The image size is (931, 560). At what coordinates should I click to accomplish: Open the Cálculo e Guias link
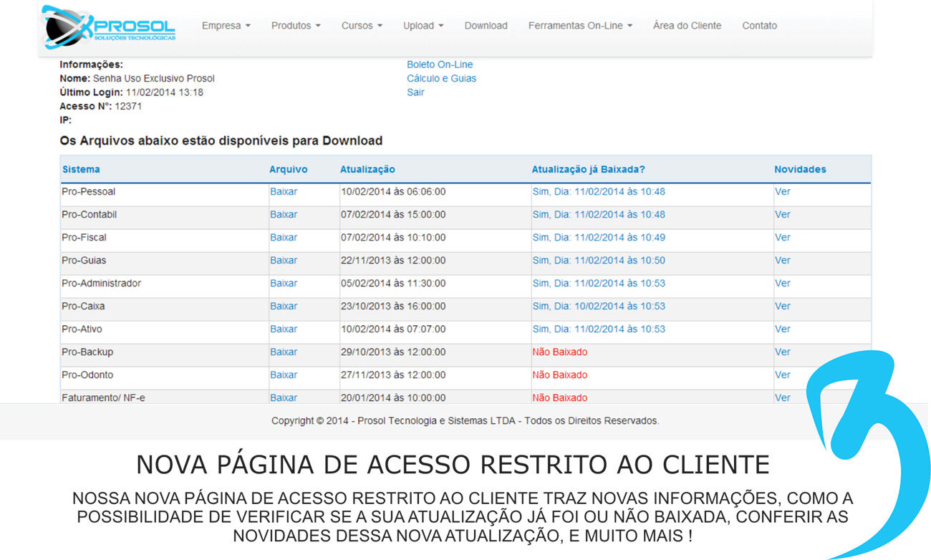(x=441, y=78)
